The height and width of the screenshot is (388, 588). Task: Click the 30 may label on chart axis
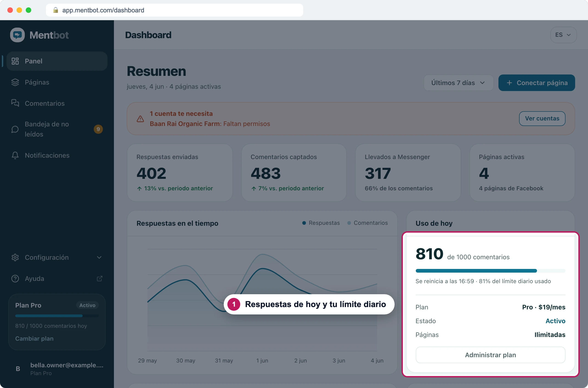185,361
